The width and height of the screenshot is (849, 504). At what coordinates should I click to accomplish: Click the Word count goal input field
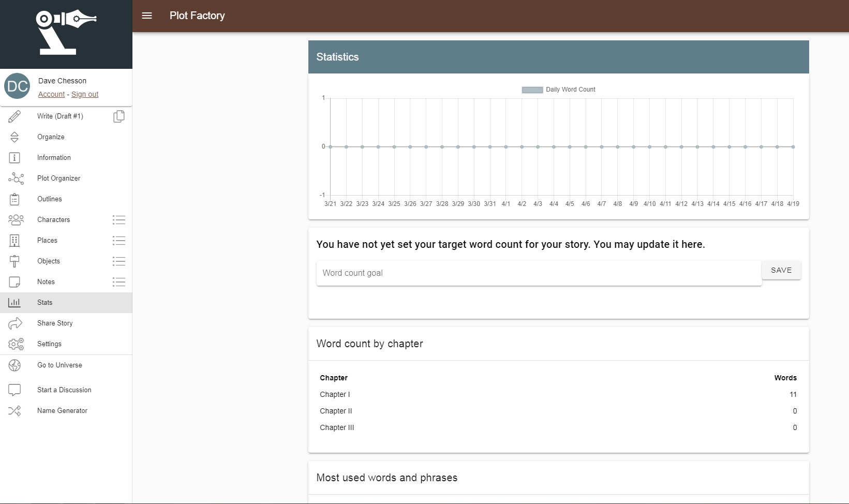[x=538, y=273]
